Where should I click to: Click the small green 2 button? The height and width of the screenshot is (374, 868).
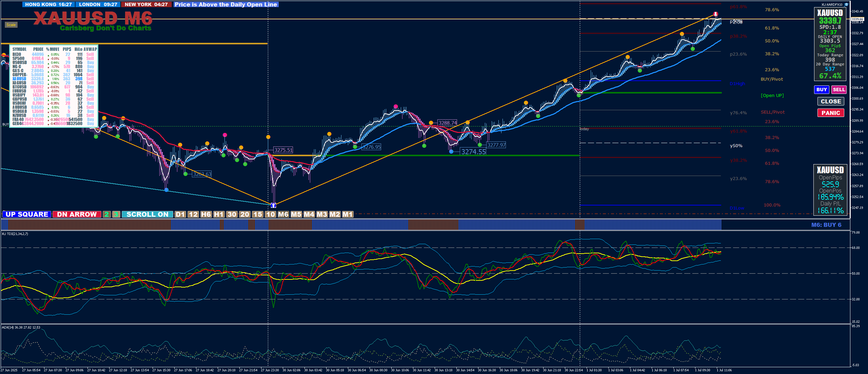[x=107, y=214]
